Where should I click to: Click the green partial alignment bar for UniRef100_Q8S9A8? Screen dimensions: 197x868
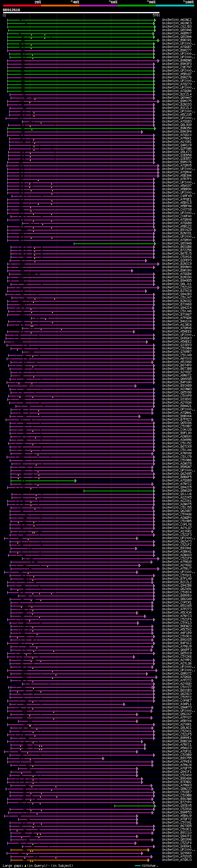click(115, 243)
